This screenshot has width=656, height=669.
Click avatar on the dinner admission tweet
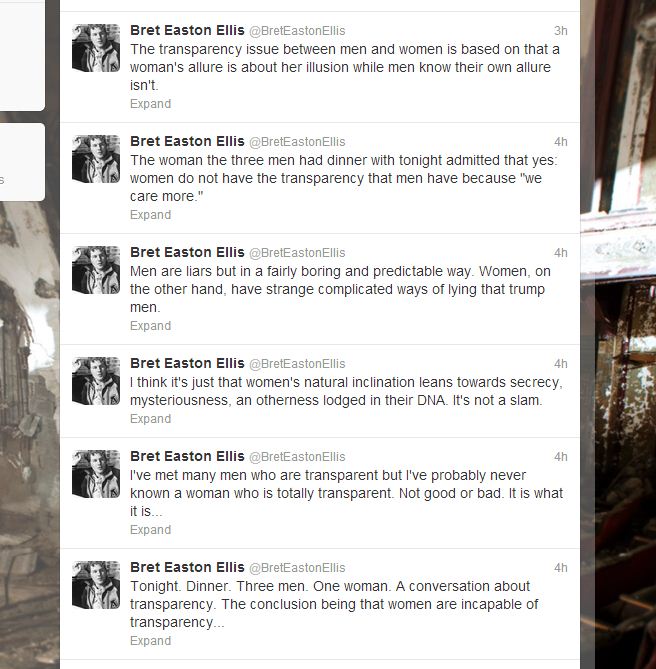pos(96,159)
